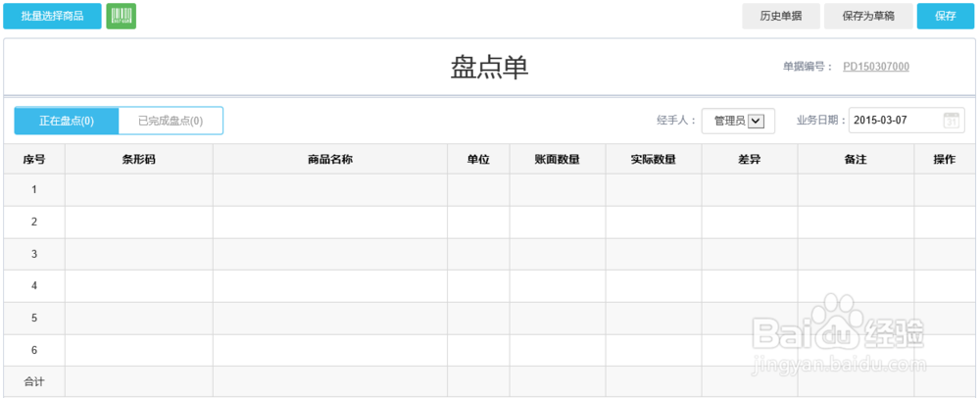Click 实际数量 cell in row 3
Screen dimensions: 980x398
point(653,254)
